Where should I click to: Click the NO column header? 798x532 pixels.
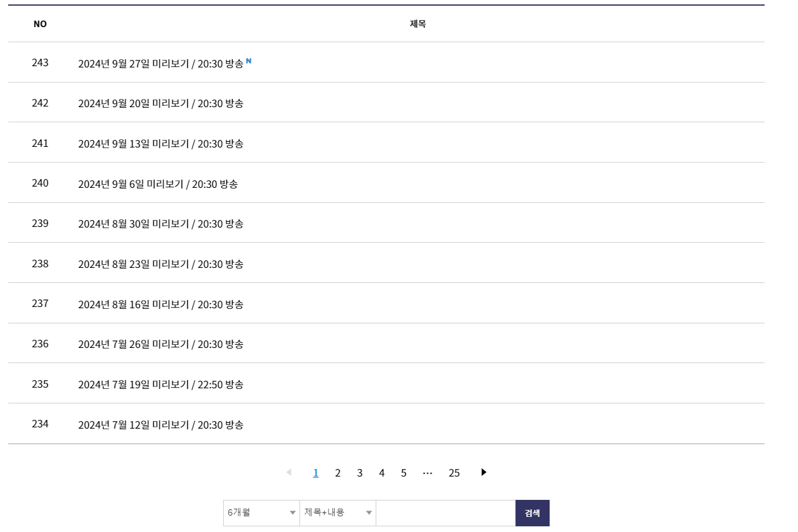(40, 24)
